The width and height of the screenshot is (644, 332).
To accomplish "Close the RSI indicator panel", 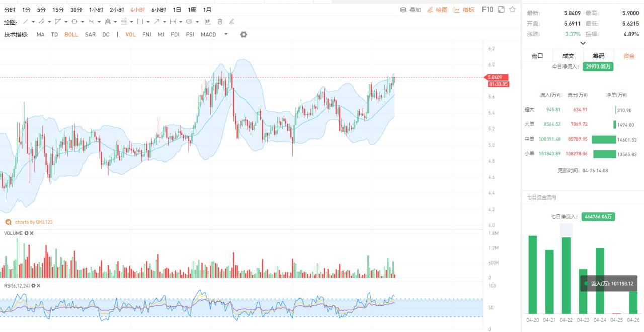I will pos(39,286).
